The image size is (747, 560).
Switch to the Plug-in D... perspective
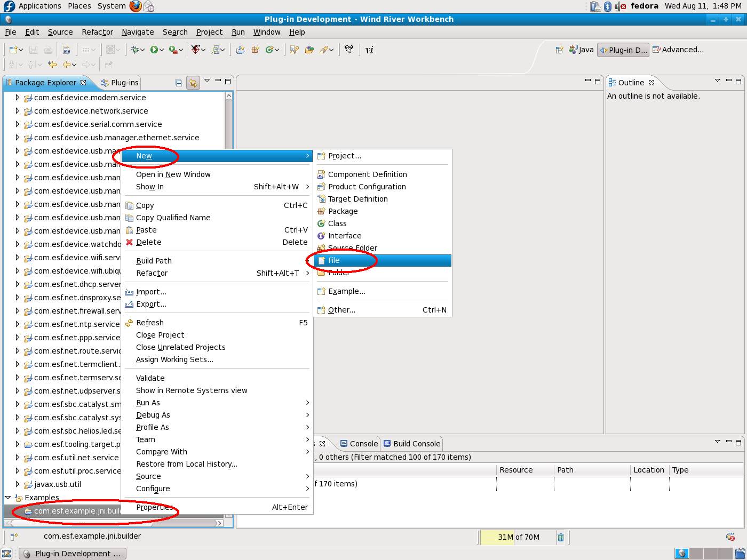[x=623, y=50]
